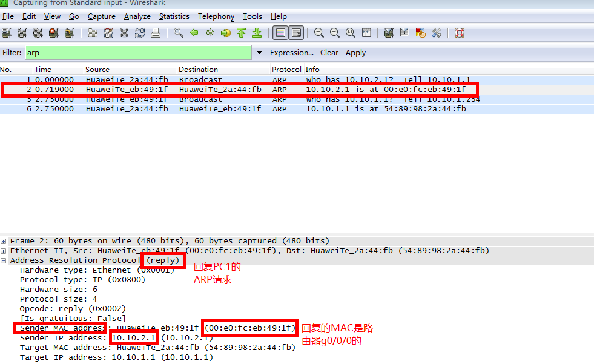Clear the current display filter

point(329,53)
